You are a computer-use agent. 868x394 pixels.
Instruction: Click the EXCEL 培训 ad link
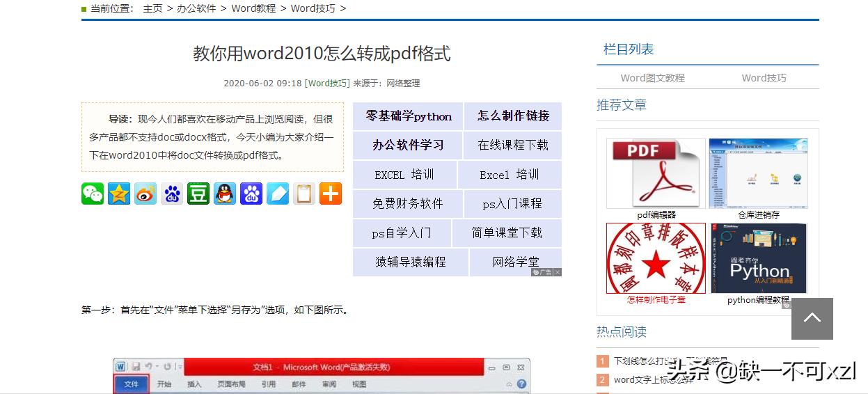click(x=404, y=175)
